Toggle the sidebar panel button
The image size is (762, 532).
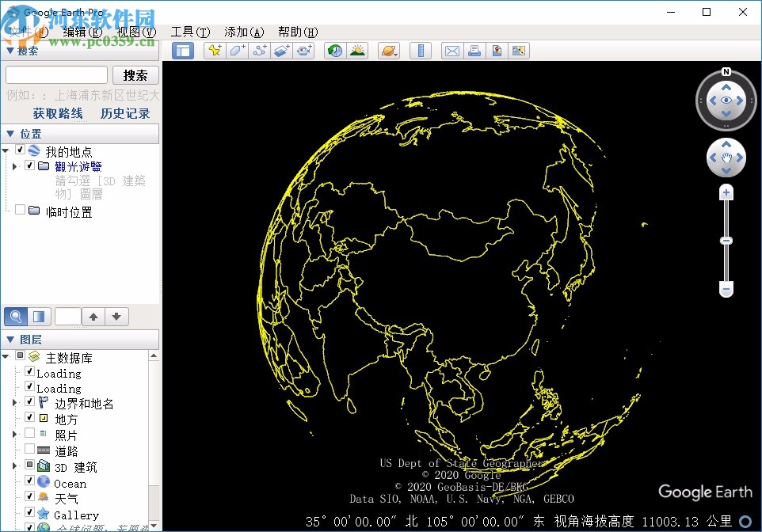tap(184, 51)
